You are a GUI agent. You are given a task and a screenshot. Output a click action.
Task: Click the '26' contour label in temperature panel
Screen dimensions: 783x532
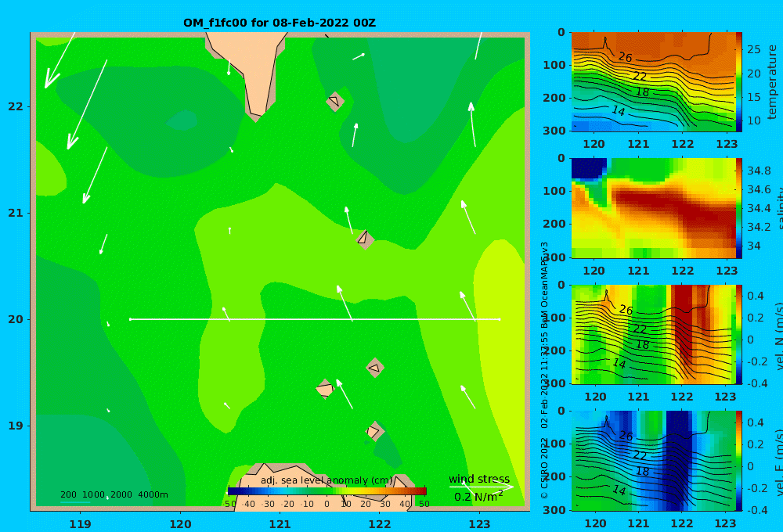[625, 57]
